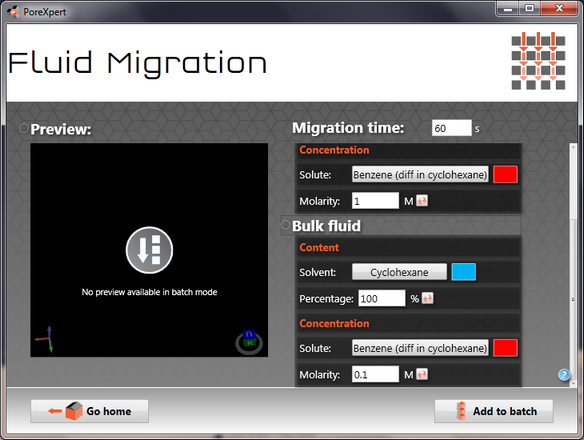The image size is (584, 440).
Task: Click the fluid migration icon in preview
Action: 149,250
